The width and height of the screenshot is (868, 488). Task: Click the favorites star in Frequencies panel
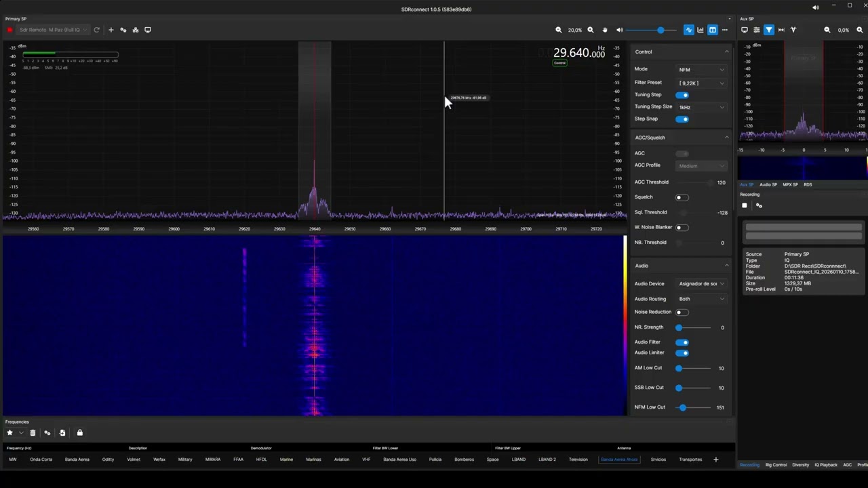coord(9,432)
